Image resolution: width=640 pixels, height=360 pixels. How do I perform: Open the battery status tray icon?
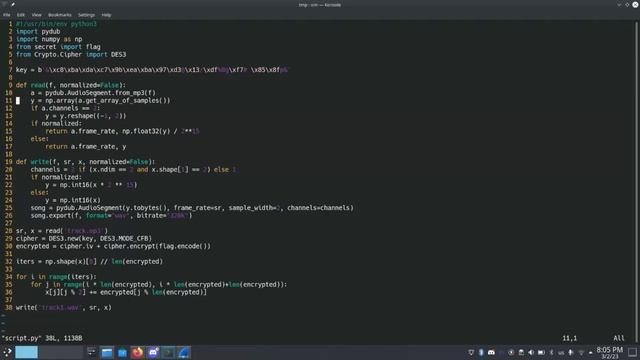[541, 352]
